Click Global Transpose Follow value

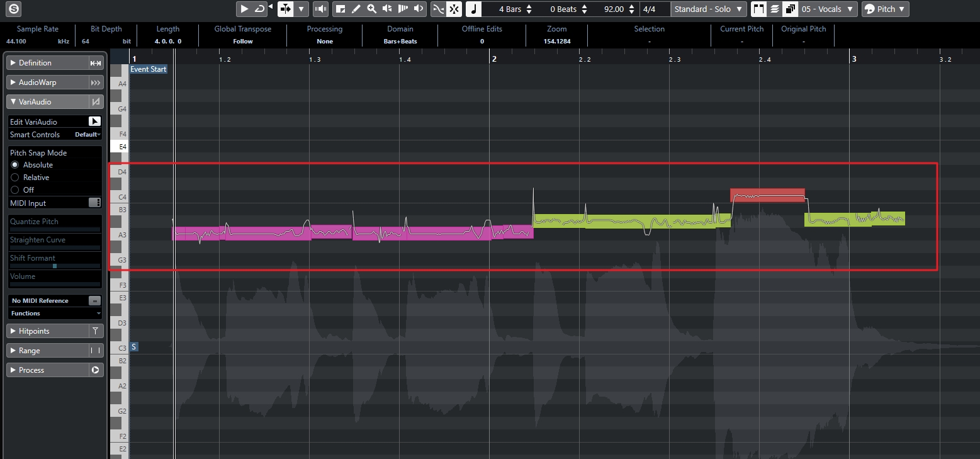point(243,42)
